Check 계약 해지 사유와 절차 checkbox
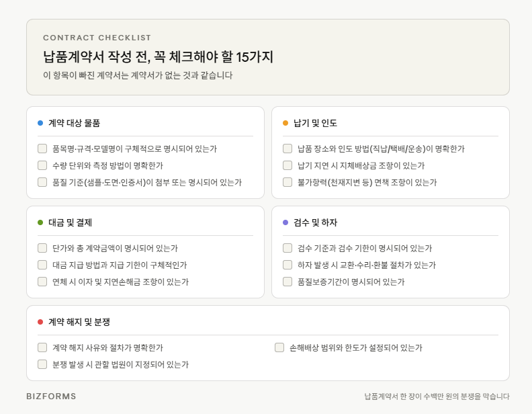The height and width of the screenshot is (414, 532). click(x=42, y=347)
